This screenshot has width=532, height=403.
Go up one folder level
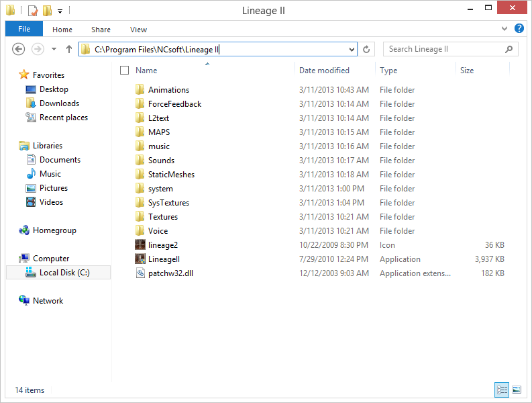pyautogui.click(x=69, y=49)
